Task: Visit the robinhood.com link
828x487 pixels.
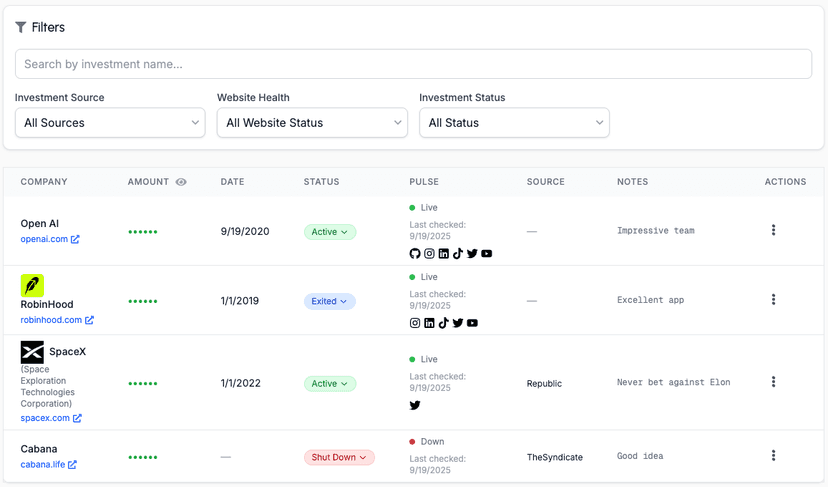Action: tap(51, 320)
